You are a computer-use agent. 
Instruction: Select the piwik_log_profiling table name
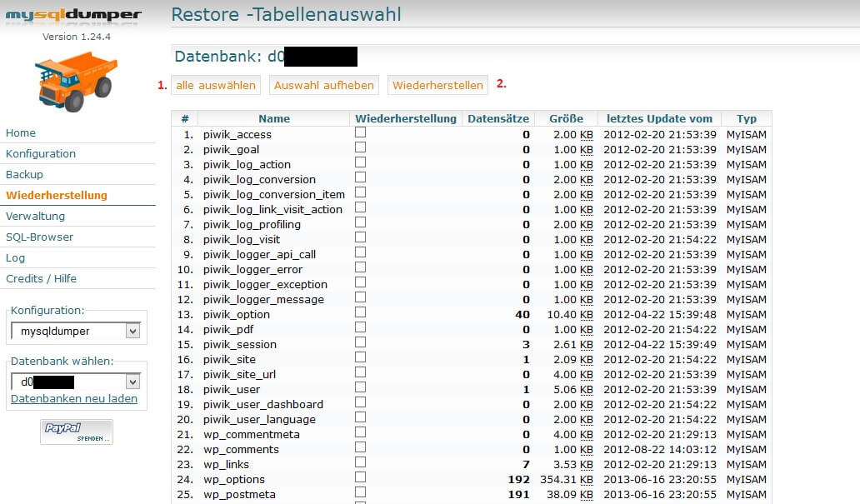pyautogui.click(x=252, y=224)
